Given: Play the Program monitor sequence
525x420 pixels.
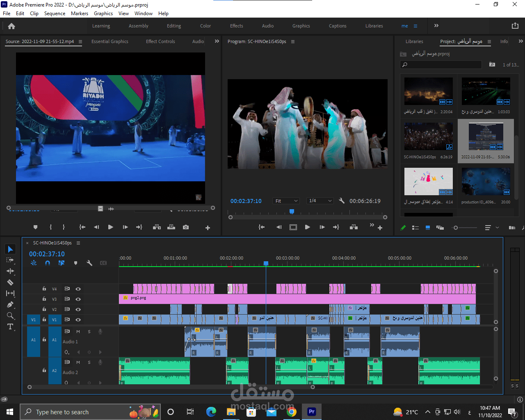Looking at the screenshot, I should point(308,227).
